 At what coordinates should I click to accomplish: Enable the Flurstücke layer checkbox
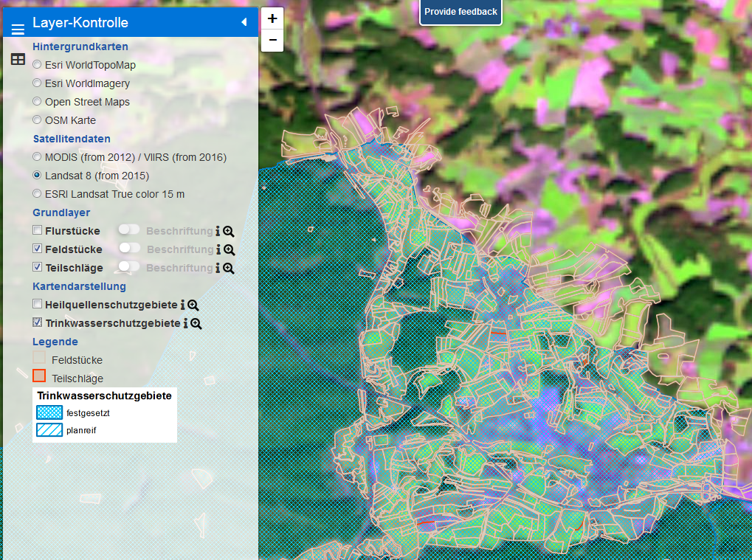(38, 231)
